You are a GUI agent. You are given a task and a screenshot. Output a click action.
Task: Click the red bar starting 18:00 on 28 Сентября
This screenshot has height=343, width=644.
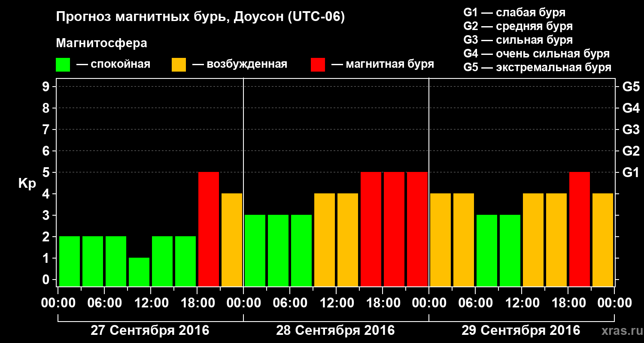[394, 229]
